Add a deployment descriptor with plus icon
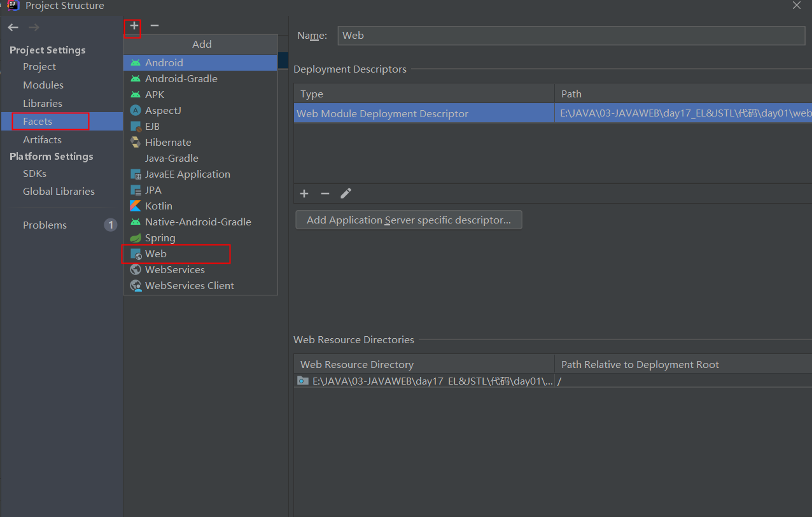Screen dimensions: 812x517 point(304,194)
